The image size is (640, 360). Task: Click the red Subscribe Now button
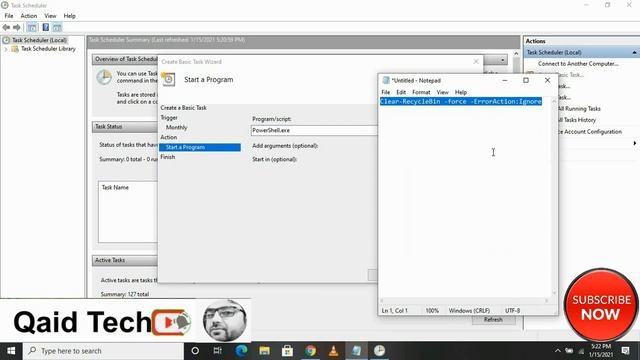coord(601,305)
